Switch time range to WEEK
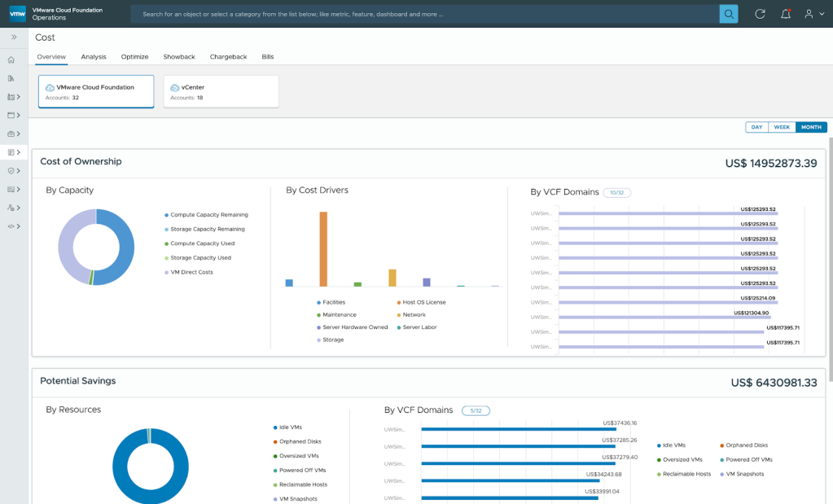Viewport: 833px width, 504px height. 782,127
